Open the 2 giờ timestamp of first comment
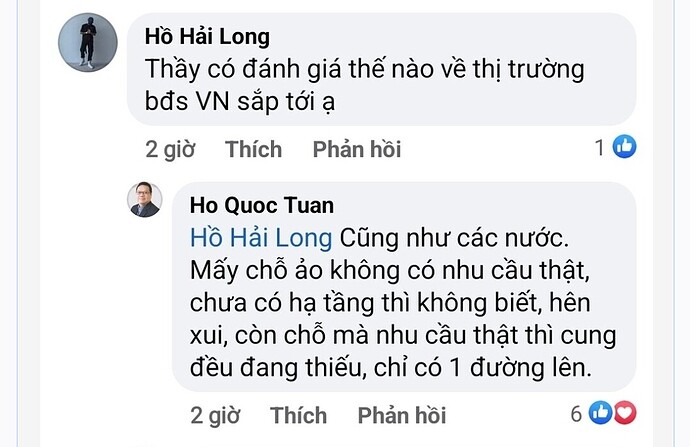 170,150
